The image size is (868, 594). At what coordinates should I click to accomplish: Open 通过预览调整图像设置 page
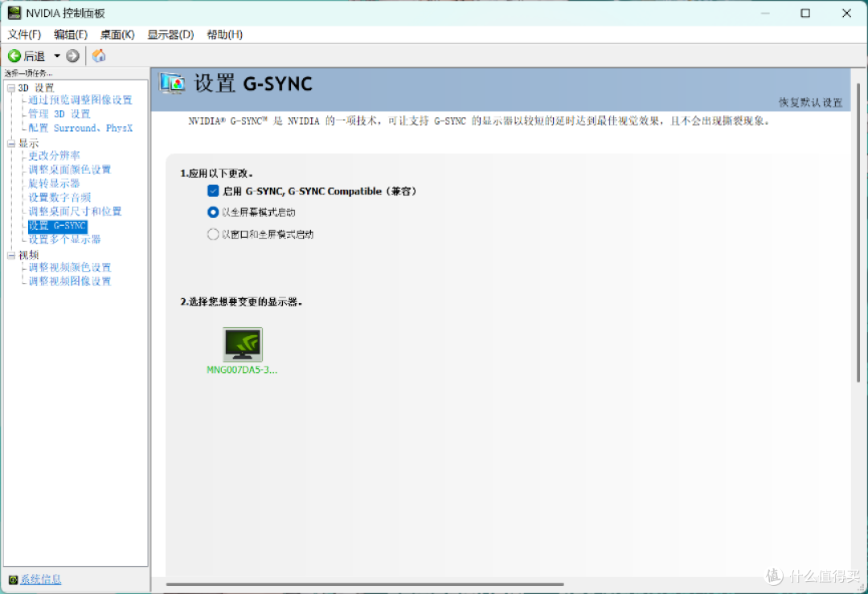[80, 100]
